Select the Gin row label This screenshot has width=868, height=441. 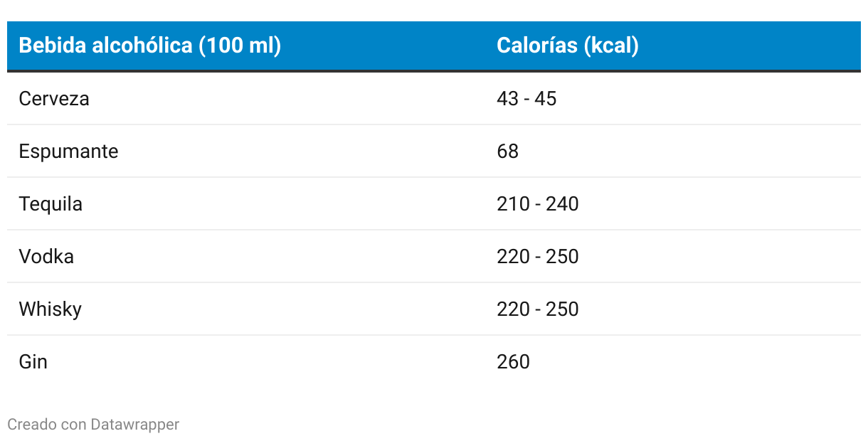tap(33, 361)
